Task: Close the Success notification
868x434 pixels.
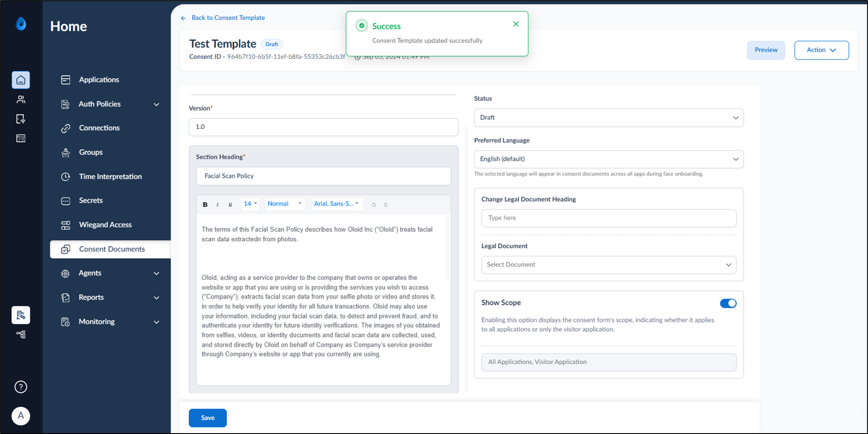Action: (x=516, y=24)
